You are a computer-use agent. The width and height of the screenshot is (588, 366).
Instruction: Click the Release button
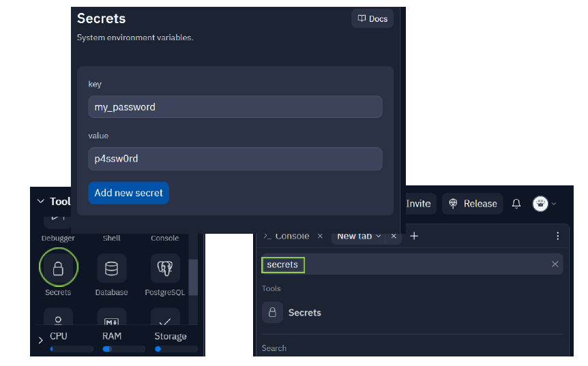tap(472, 204)
